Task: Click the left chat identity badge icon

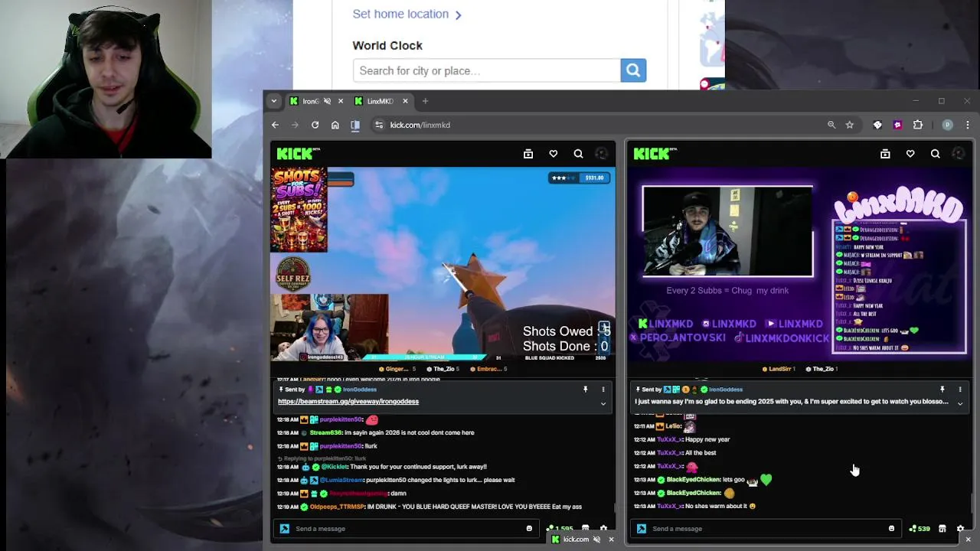Action: 285,529
